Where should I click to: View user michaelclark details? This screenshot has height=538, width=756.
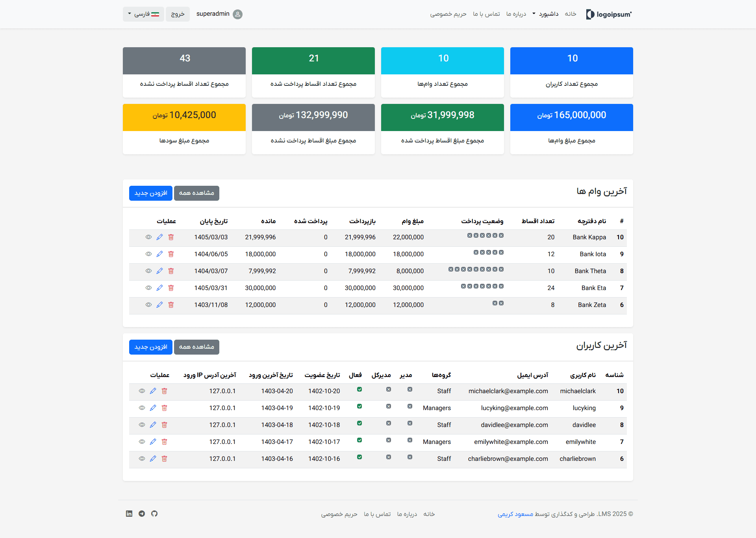tap(142, 391)
